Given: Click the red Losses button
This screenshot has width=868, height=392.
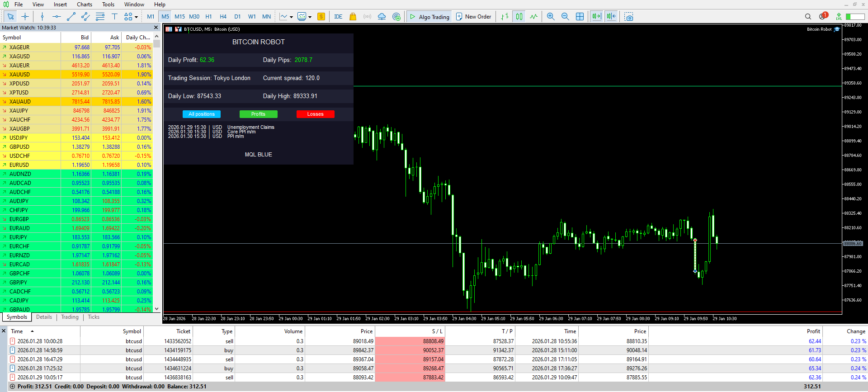Looking at the screenshot, I should pos(316,114).
